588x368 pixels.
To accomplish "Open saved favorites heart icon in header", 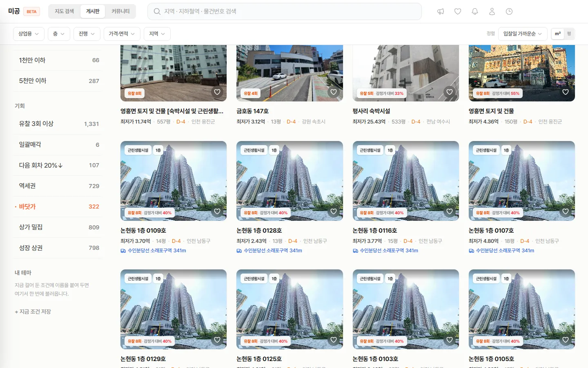I will 458,11.
